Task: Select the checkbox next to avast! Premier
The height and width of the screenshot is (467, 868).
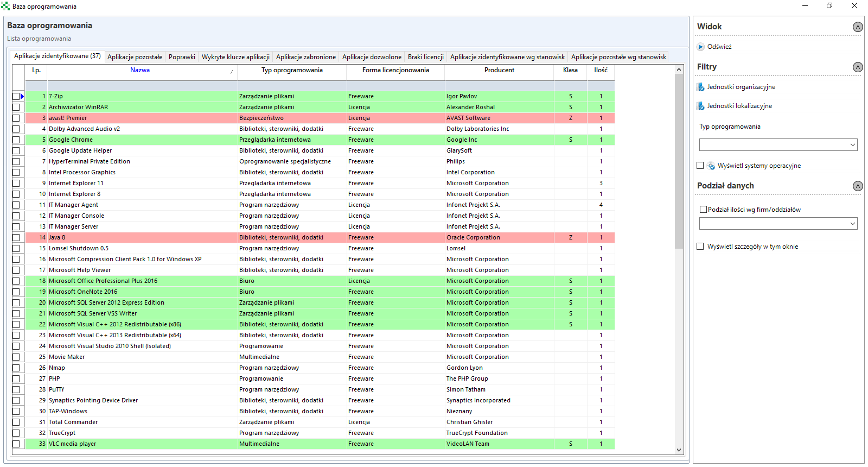Action: tap(16, 118)
